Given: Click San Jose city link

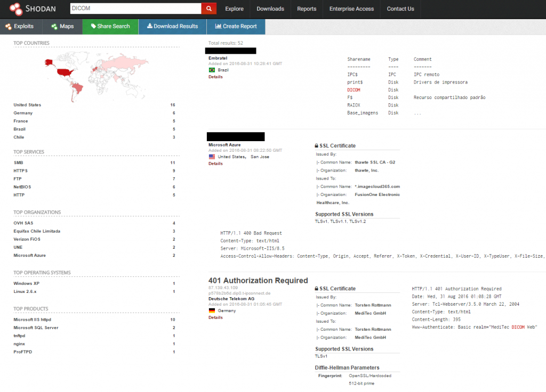Looking at the screenshot, I should 260,157.
